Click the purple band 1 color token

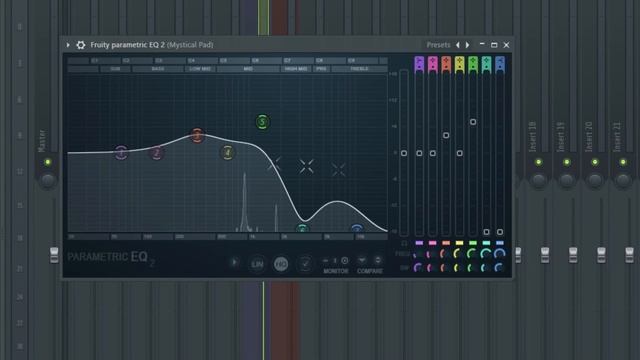(x=419, y=243)
